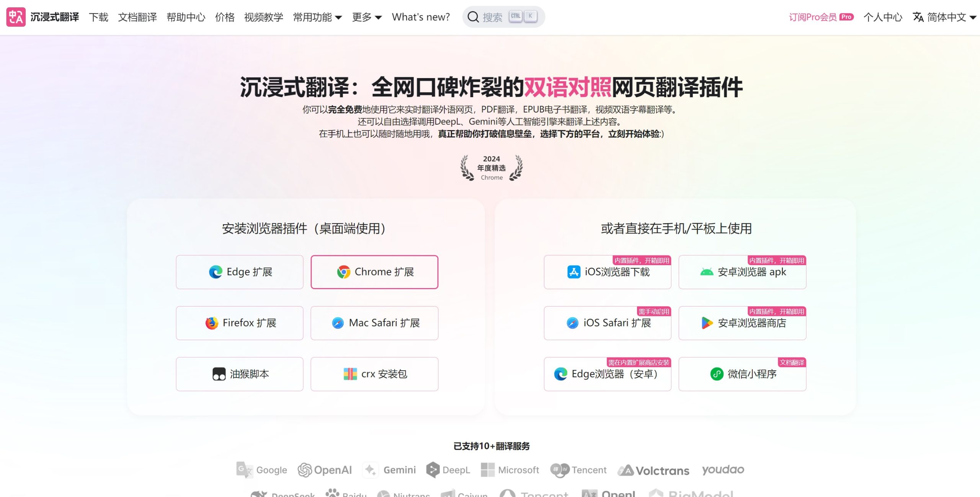The image size is (980, 497).
Task: Select the Edge 扩展 install option
Action: (x=240, y=272)
